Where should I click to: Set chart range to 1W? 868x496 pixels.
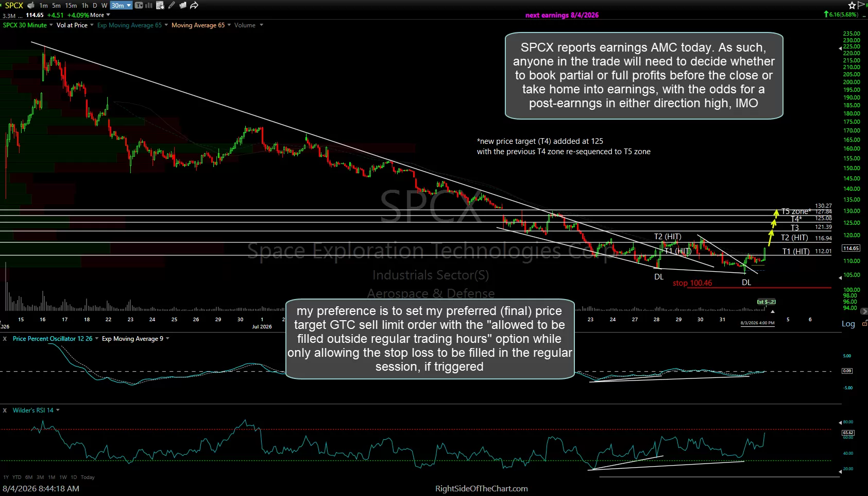pyautogui.click(x=63, y=477)
